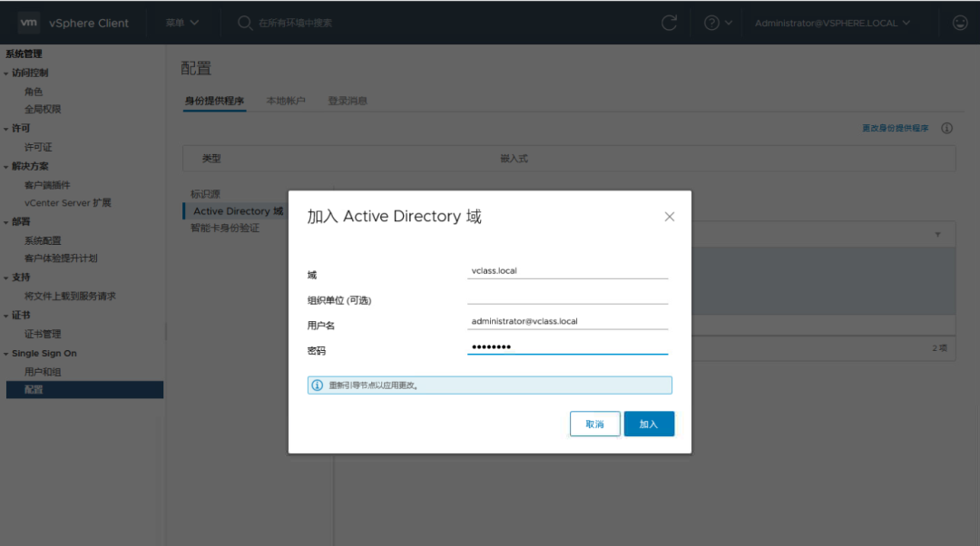This screenshot has width=980, height=546.
Task: Close the 加入 Active Directory 域 dialog
Action: pos(670,217)
